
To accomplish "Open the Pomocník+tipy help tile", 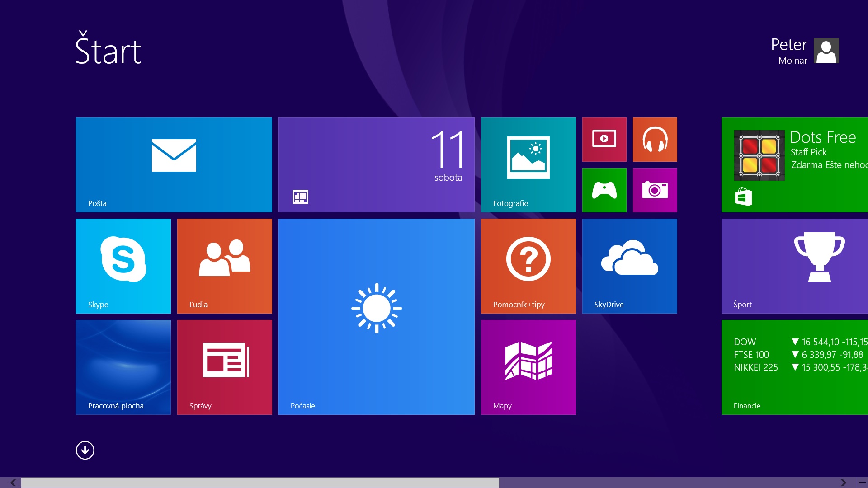I will tap(528, 266).
